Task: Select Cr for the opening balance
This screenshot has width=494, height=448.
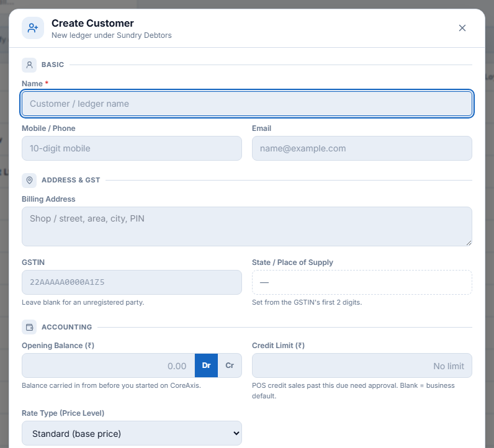Action: coord(230,365)
